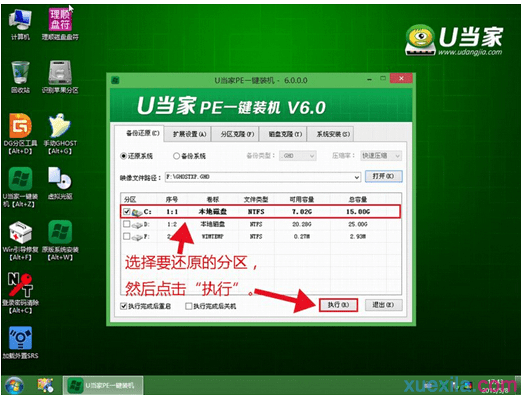Click the 执行 button
This screenshot has height=397, width=525.
coord(338,305)
